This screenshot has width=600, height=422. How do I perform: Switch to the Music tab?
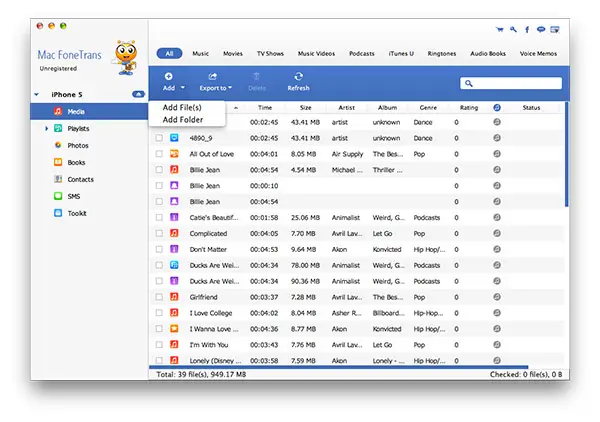click(x=201, y=54)
